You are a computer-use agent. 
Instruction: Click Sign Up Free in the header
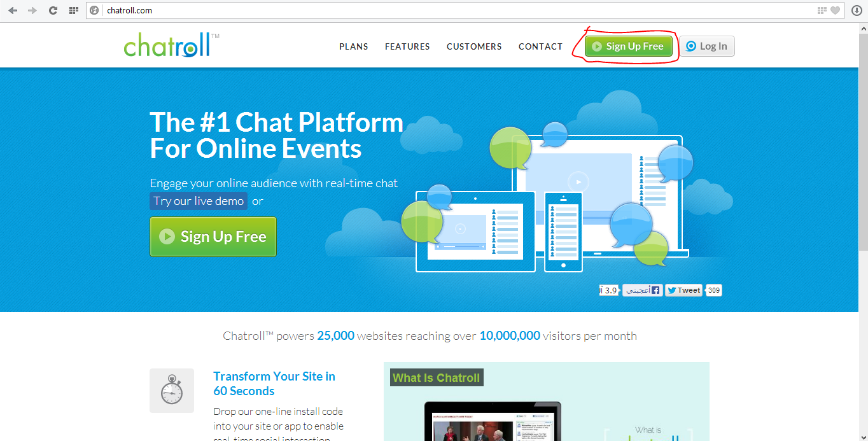[629, 46]
